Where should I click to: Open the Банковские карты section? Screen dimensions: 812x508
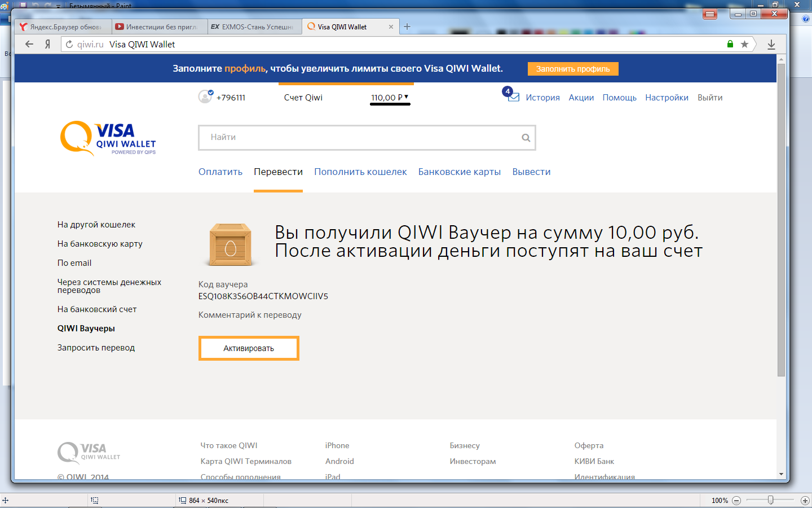click(x=460, y=172)
